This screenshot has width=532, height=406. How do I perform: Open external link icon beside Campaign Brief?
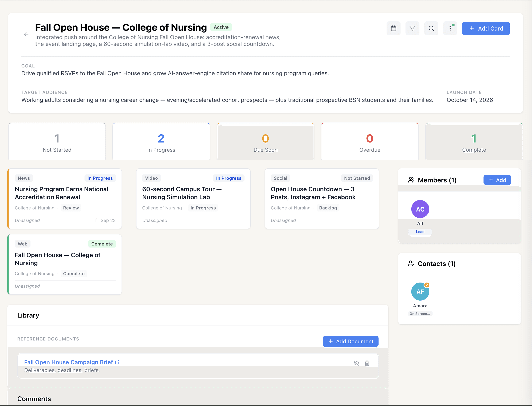point(117,362)
